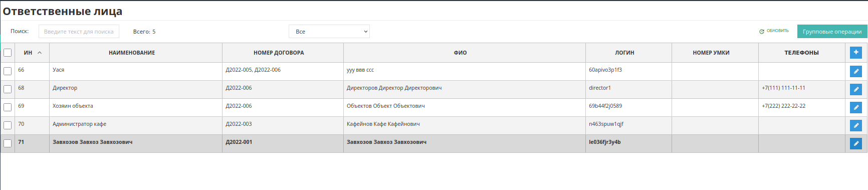Viewport: 868px width, 190px height.
Task: Toggle the select-all checkbox in header
Action: pos(8,53)
